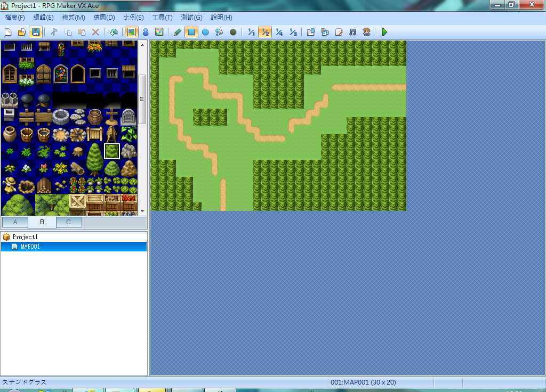This screenshot has width=546, height=392.
Task: Open the Database icon
Action: pos(311,32)
